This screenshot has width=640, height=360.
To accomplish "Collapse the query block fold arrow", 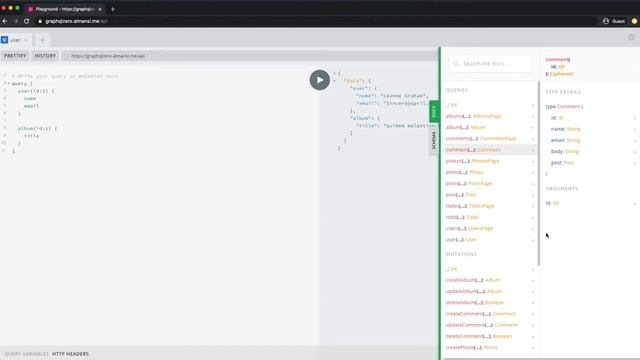I will pos(8,83).
